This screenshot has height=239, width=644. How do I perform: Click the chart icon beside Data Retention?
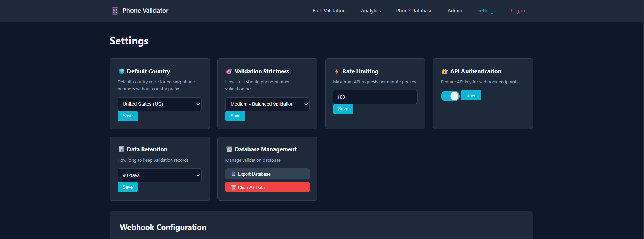(121, 149)
